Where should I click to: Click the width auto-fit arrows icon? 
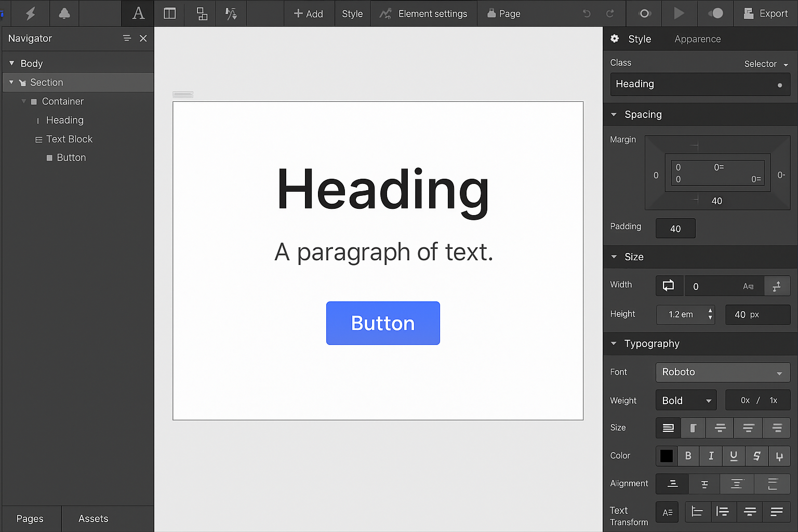click(777, 286)
